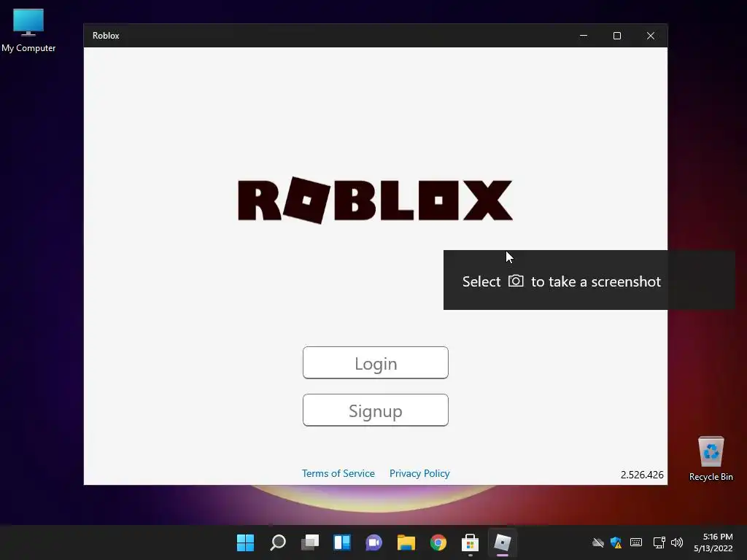
Task: Click the touch keyboard tray icon
Action: coord(636,542)
